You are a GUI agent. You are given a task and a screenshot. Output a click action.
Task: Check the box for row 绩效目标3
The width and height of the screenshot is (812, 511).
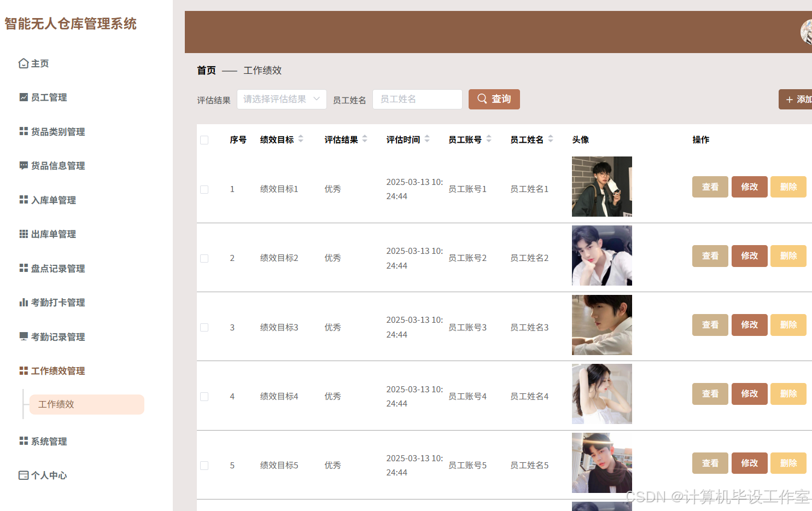205,327
